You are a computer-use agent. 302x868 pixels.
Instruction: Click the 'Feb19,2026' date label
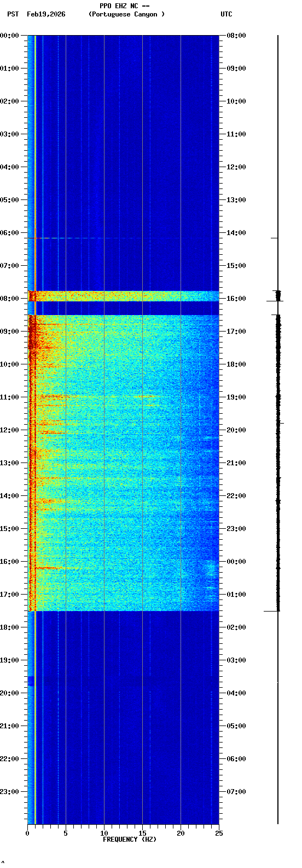[46, 14]
